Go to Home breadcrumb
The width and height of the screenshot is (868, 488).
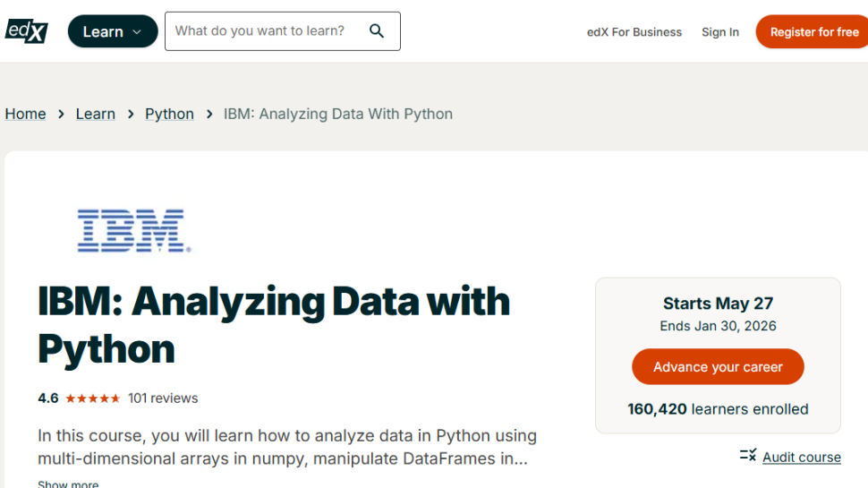coord(25,114)
